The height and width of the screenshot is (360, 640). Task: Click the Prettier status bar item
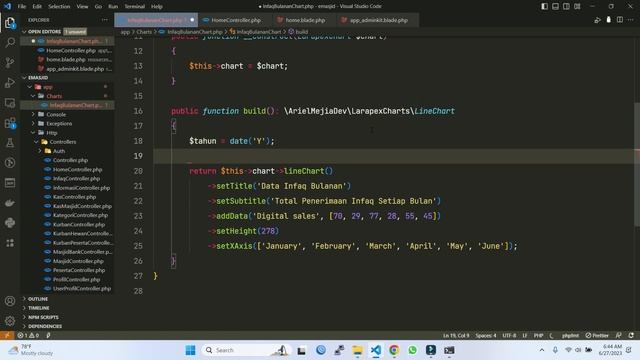point(597,335)
